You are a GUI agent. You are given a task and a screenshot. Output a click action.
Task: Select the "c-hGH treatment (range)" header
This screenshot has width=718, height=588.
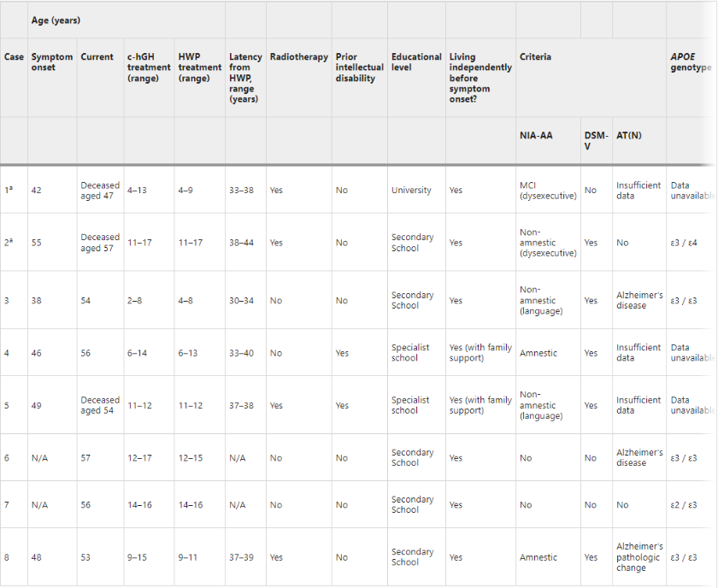click(148, 68)
